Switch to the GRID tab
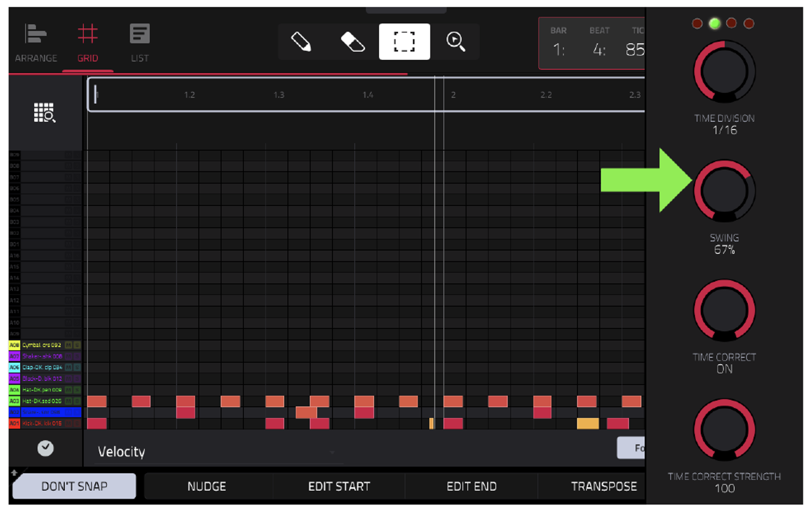 (87, 43)
